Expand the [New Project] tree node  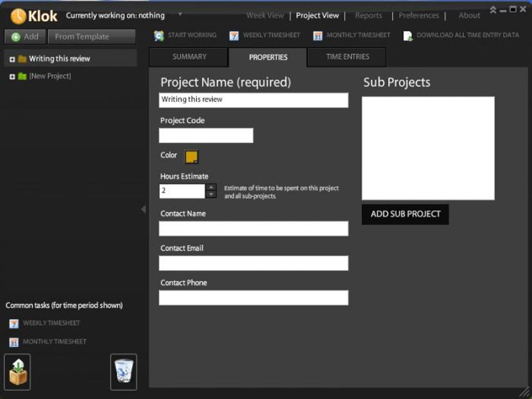tap(12, 77)
